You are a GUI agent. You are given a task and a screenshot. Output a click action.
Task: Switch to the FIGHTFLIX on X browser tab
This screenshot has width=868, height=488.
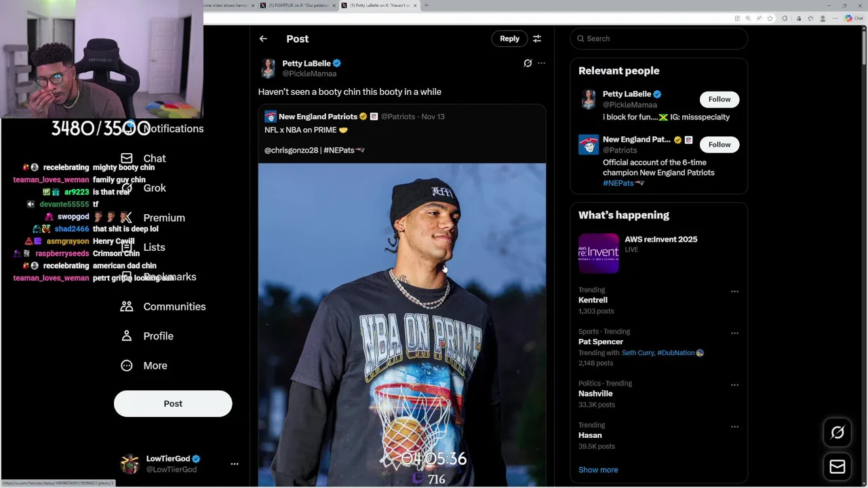298,5
